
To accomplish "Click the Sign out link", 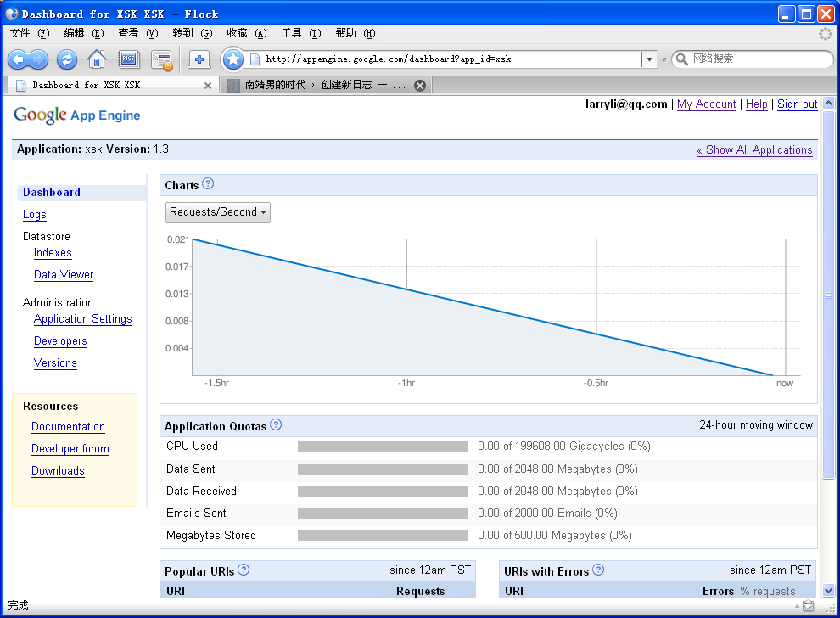I will coord(797,104).
